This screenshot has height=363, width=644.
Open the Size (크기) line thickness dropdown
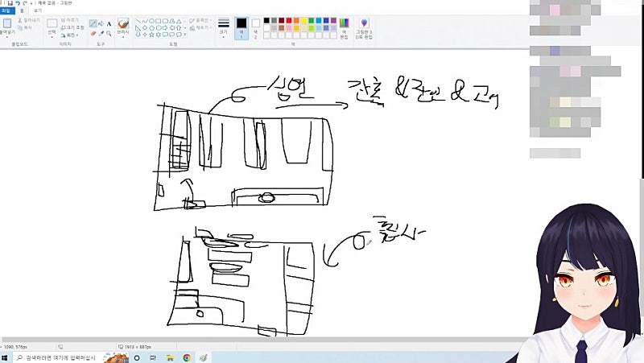[224, 28]
